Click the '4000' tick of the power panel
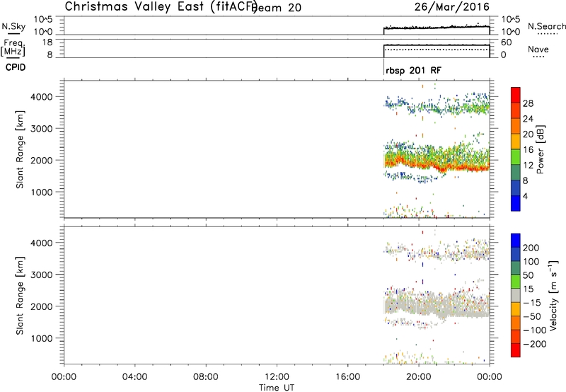The width and height of the screenshot is (566, 392). point(42,97)
